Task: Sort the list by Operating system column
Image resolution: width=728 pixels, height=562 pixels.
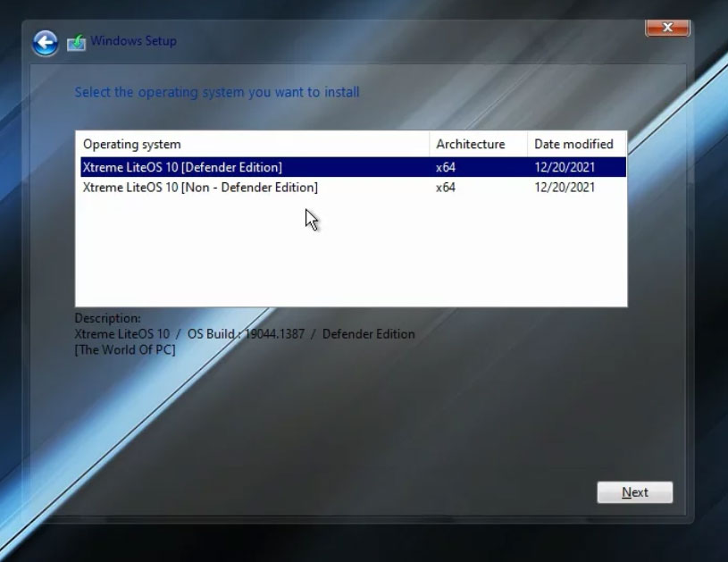Action: pos(132,144)
